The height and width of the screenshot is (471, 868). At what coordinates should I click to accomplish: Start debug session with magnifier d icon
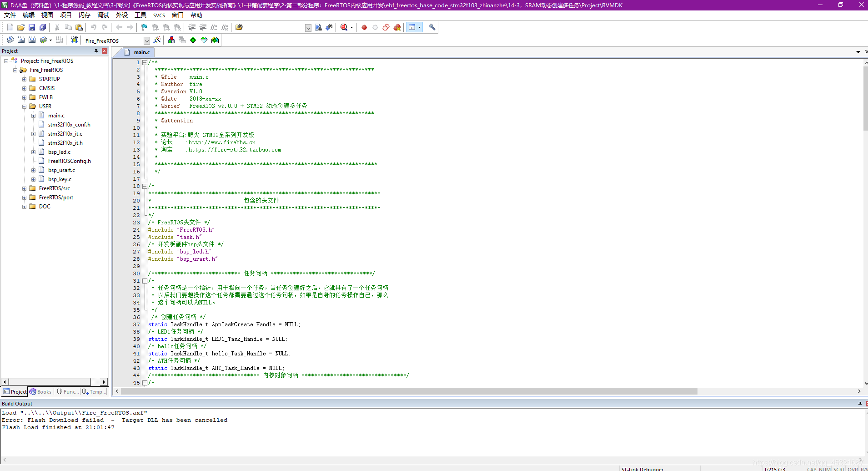[x=344, y=27]
